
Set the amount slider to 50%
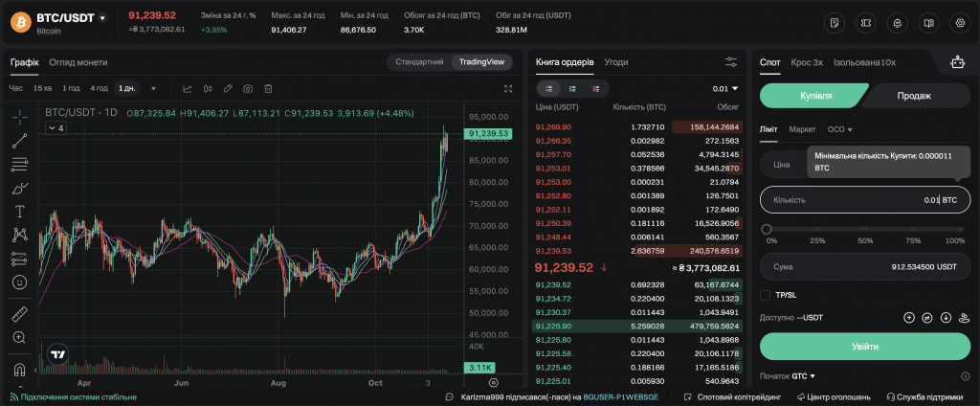click(865, 230)
